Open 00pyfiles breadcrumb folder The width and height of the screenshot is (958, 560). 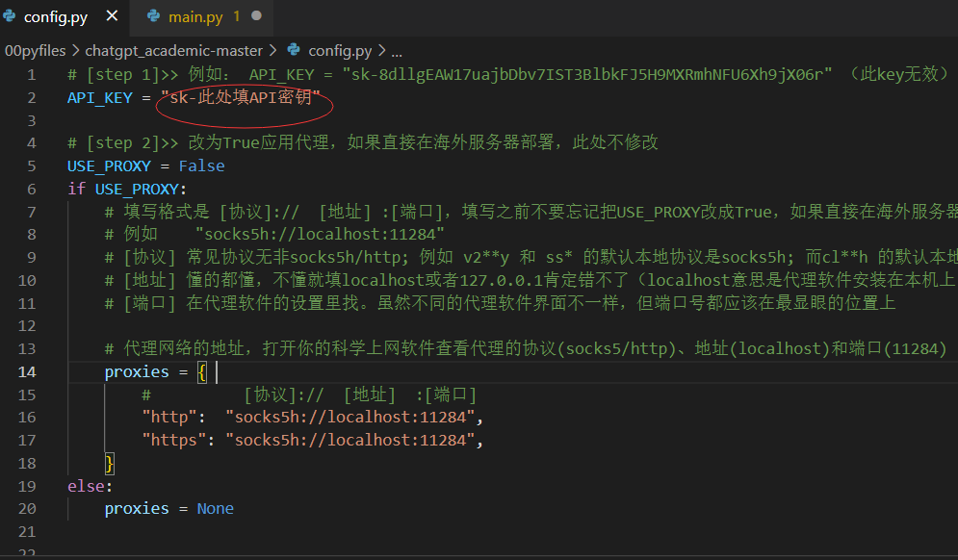click(x=35, y=51)
